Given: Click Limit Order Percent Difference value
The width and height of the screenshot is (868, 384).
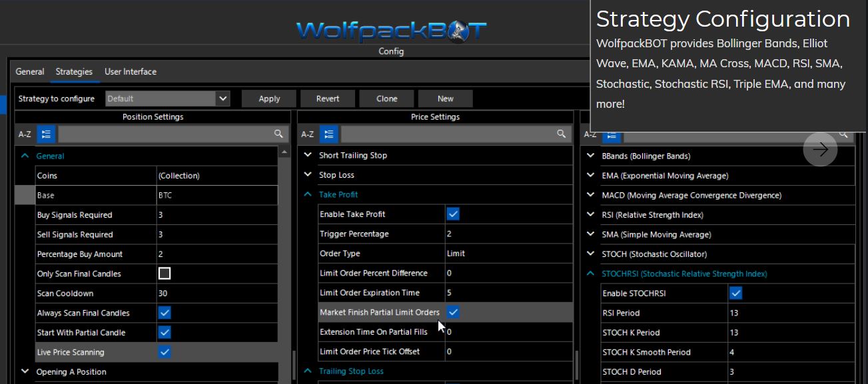Looking at the screenshot, I should (509, 273).
